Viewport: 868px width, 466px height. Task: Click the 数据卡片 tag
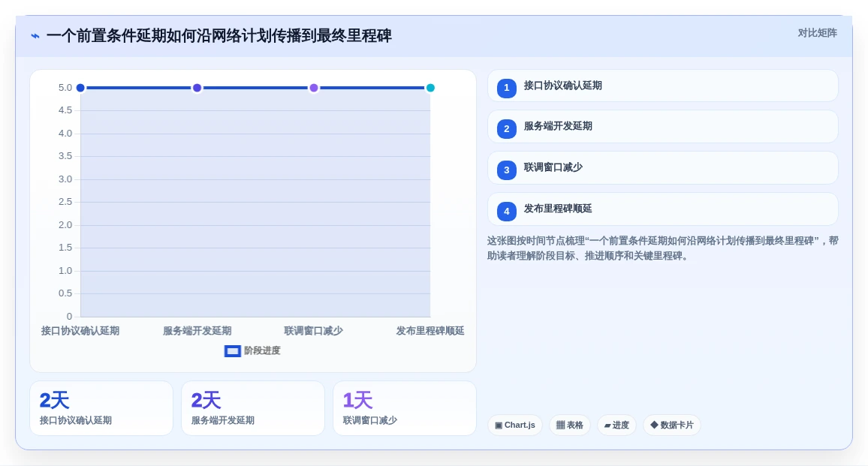[x=671, y=425]
